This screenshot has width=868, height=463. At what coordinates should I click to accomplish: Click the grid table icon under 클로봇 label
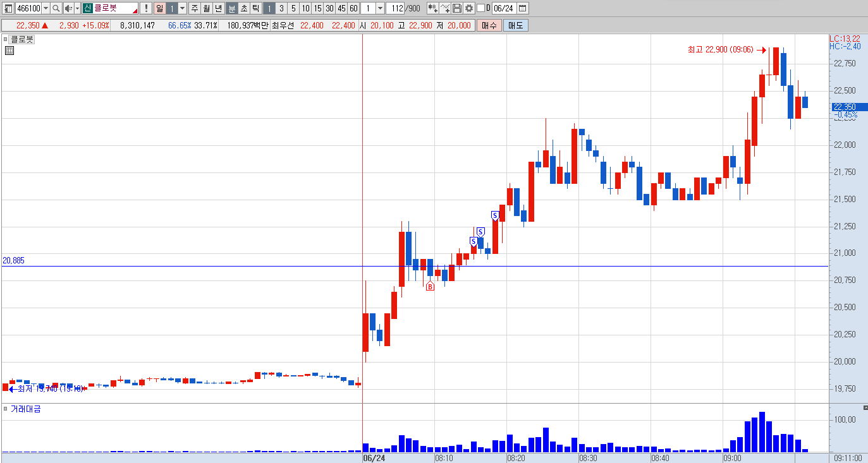[9, 51]
